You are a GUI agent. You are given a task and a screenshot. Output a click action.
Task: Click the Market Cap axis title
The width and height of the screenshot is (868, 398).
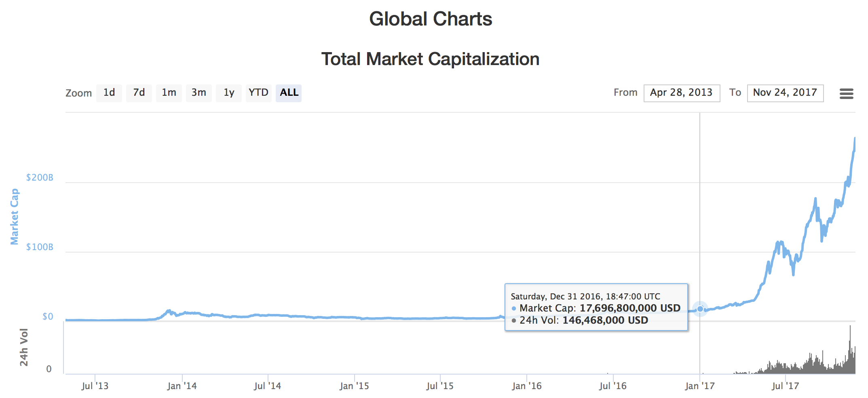coord(15,217)
